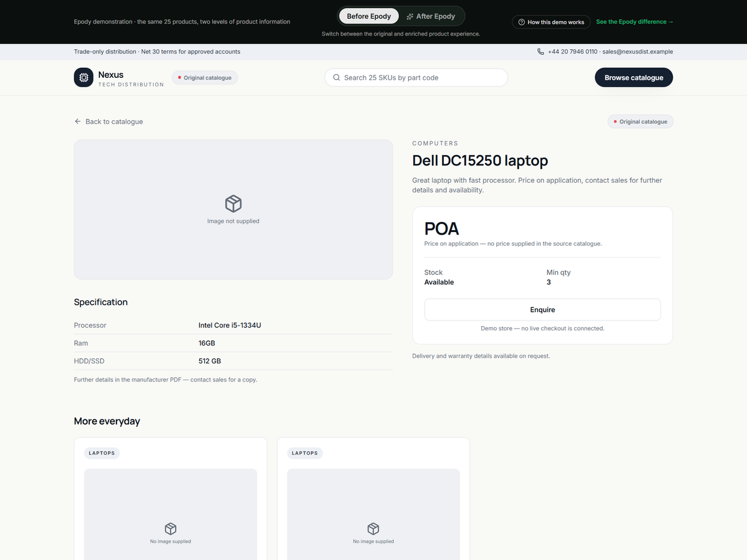
Task: Click the Nexus Tech Distribution brand name
Action: point(131,79)
